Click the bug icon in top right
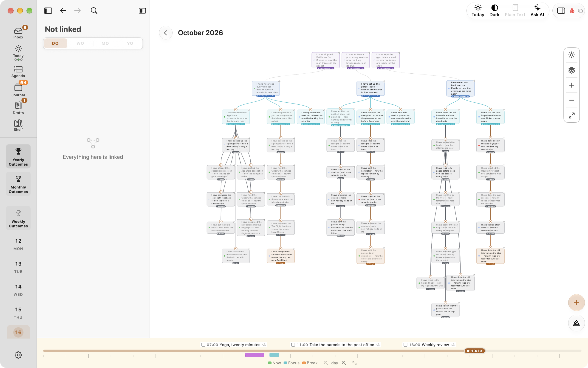Screen dimensions: 588x368 click(x=572, y=11)
